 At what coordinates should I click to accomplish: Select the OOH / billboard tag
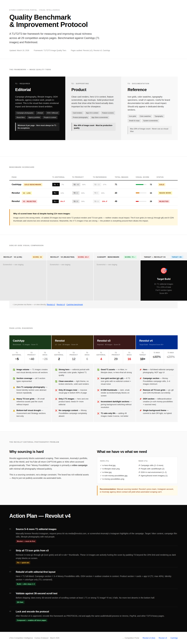52,113
